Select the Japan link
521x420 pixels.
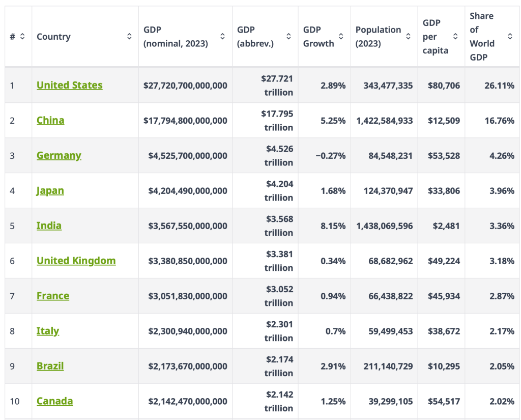point(50,190)
